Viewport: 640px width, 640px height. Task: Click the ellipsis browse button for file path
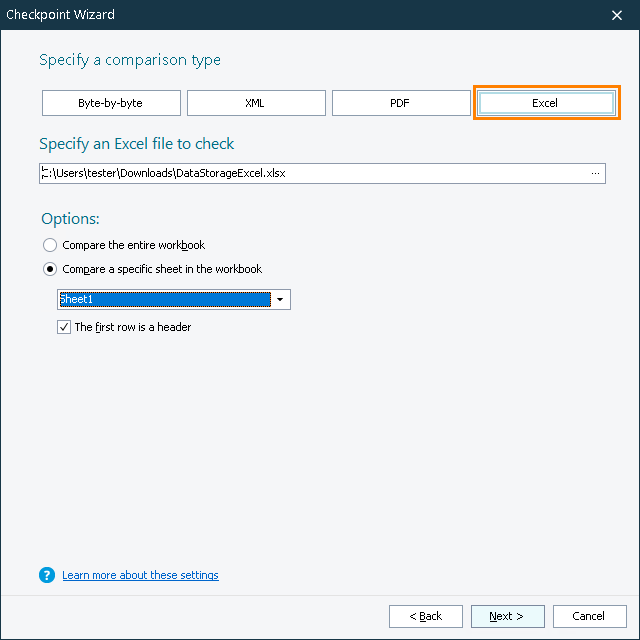tap(596, 173)
